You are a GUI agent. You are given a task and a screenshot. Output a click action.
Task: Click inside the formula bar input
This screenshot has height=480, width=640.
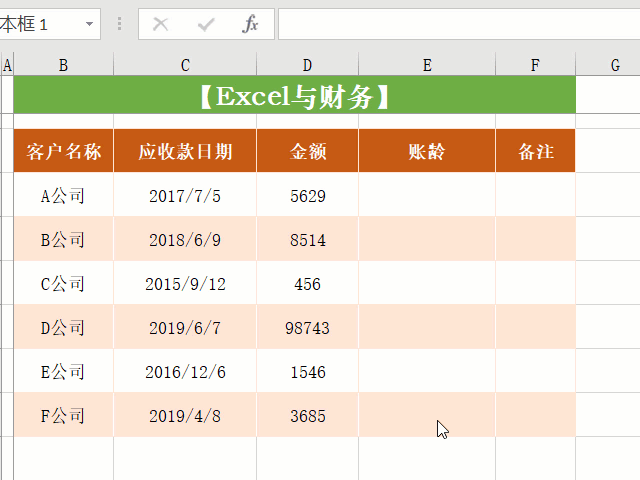(459, 24)
